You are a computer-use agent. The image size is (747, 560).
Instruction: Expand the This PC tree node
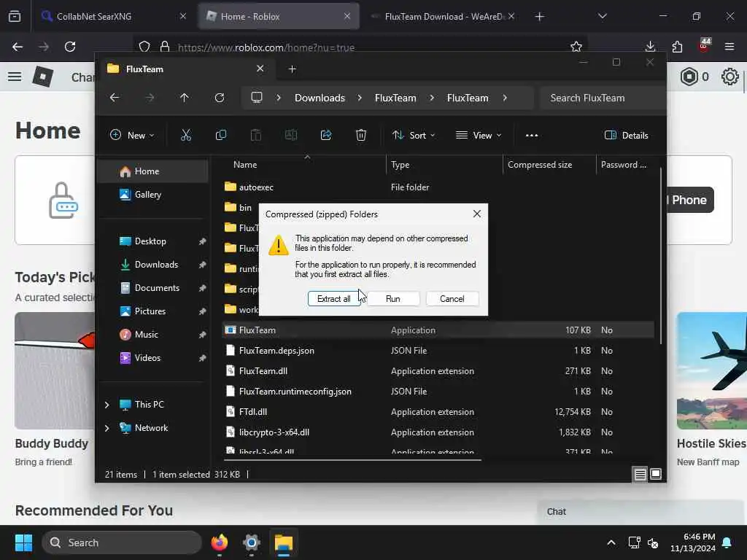(x=107, y=404)
